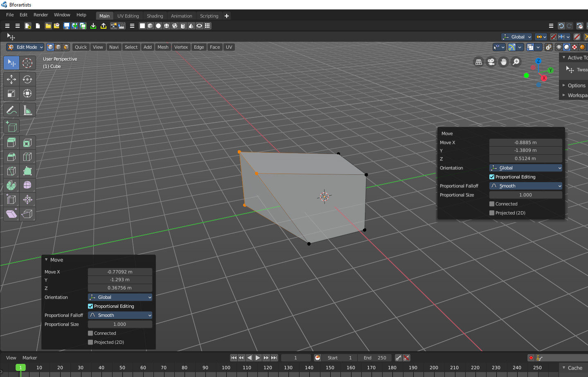
Task: Select the Rotate tool icon
Action: coord(27,79)
